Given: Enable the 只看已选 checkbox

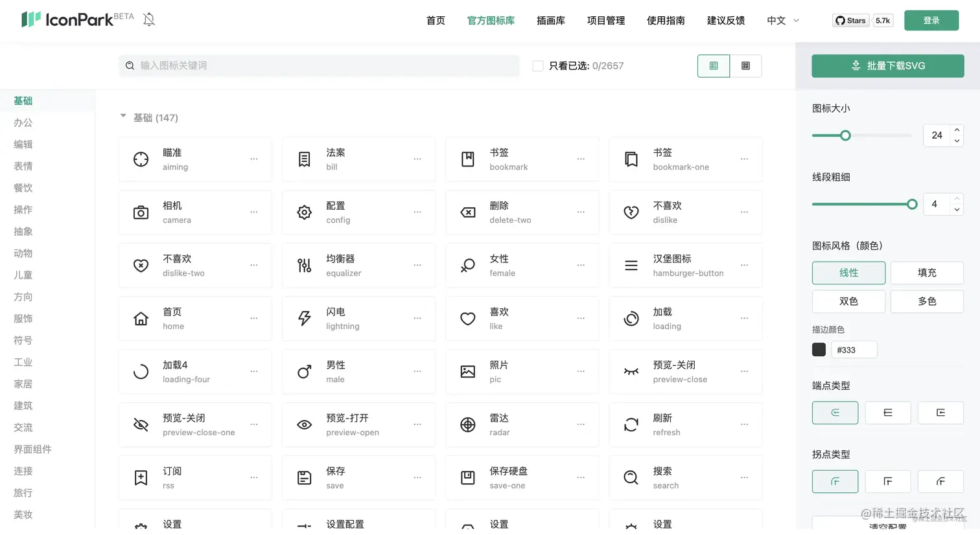Looking at the screenshot, I should pos(538,66).
